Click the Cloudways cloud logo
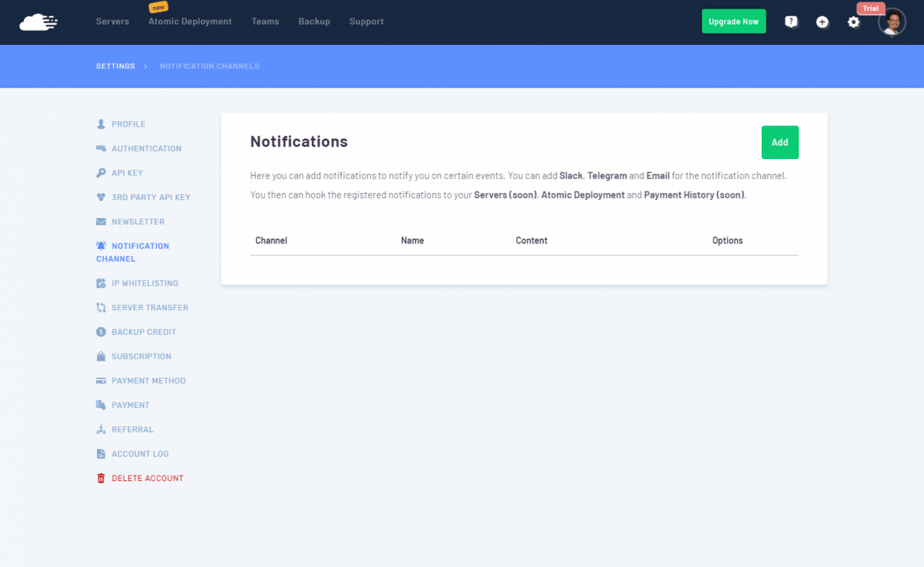The height and width of the screenshot is (567, 924). point(38,21)
